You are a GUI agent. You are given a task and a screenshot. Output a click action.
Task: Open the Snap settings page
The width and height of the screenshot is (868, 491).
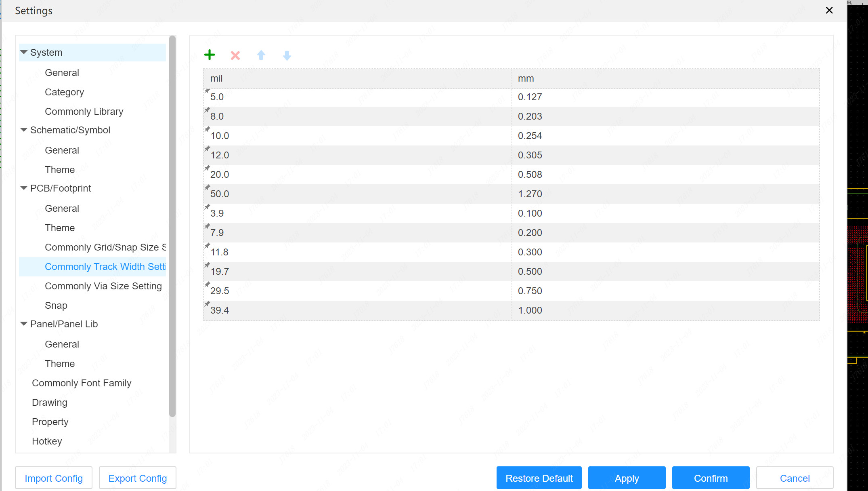56,306
